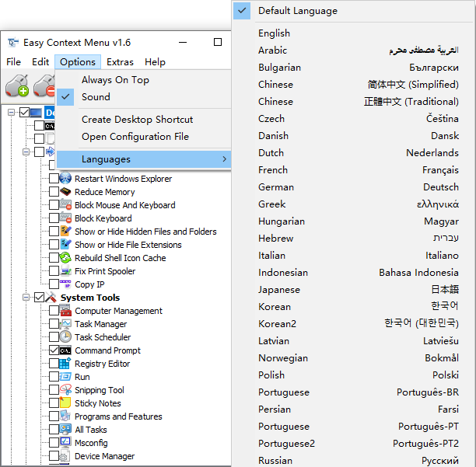Click the Run dialog icon
Image resolution: width=476 pixels, height=467 pixels.
coord(65,377)
